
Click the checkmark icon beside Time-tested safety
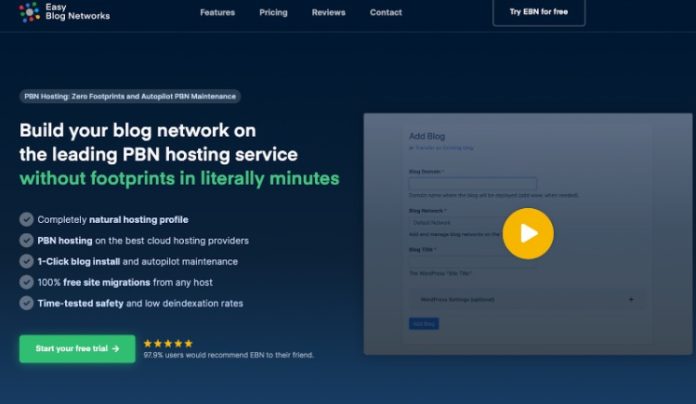(26, 303)
